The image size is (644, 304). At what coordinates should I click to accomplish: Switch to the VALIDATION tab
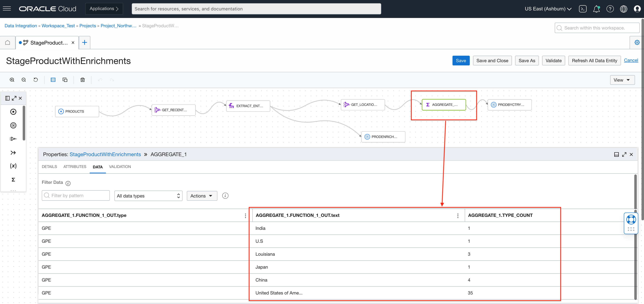pyautogui.click(x=120, y=167)
